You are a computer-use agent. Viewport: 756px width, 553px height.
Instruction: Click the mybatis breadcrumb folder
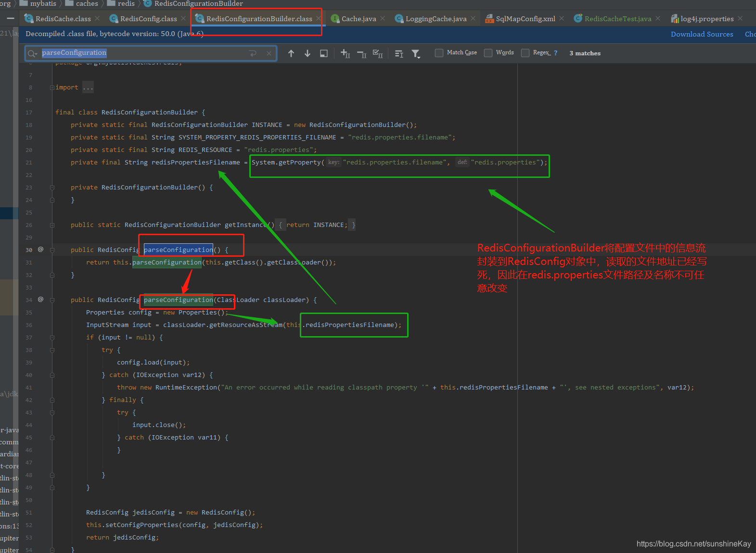[x=38, y=3]
